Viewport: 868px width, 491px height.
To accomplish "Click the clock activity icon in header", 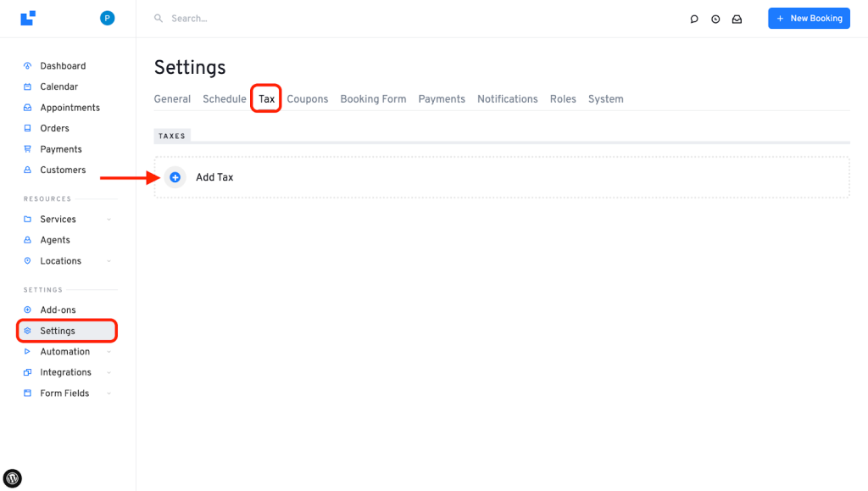I will [x=715, y=19].
